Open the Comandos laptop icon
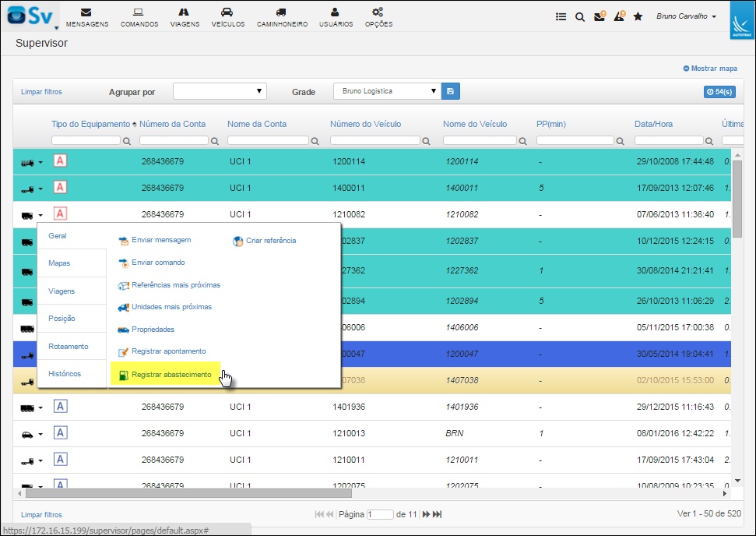The width and height of the screenshot is (756, 536). coord(139,13)
